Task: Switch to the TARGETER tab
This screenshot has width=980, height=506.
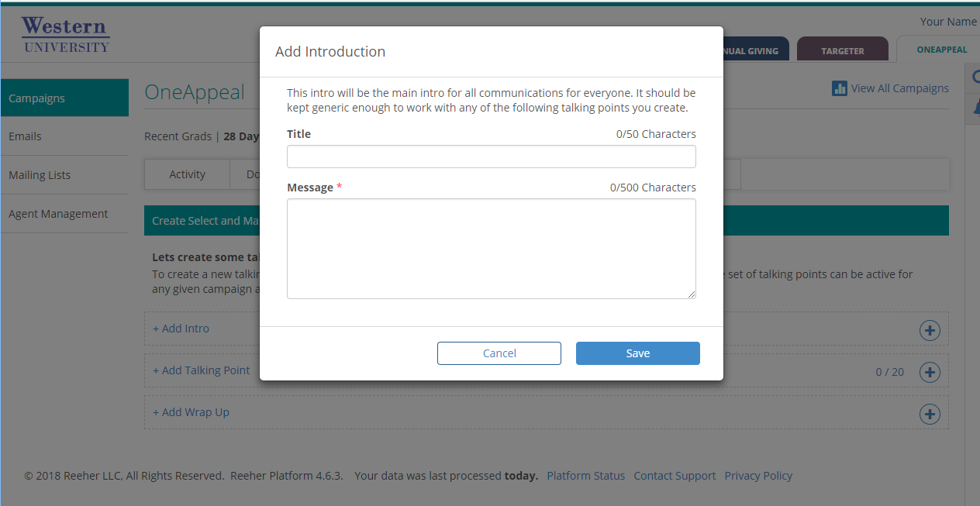Action: coord(843,49)
